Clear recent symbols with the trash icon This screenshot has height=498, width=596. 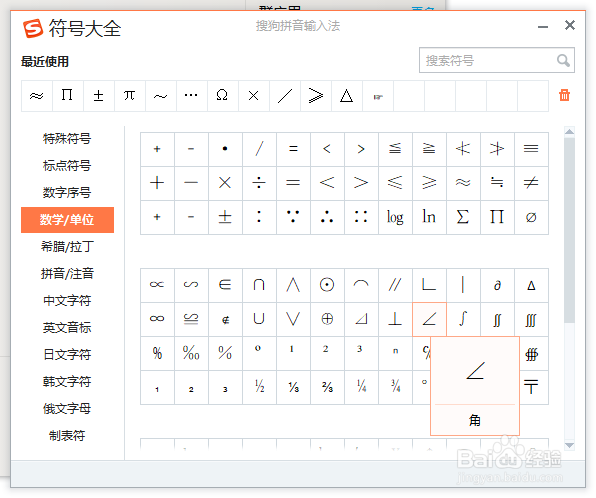click(x=564, y=95)
